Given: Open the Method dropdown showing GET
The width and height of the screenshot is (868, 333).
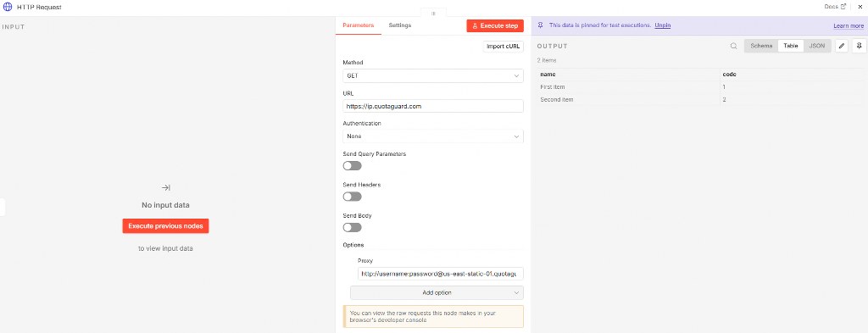Looking at the screenshot, I should pos(433,75).
